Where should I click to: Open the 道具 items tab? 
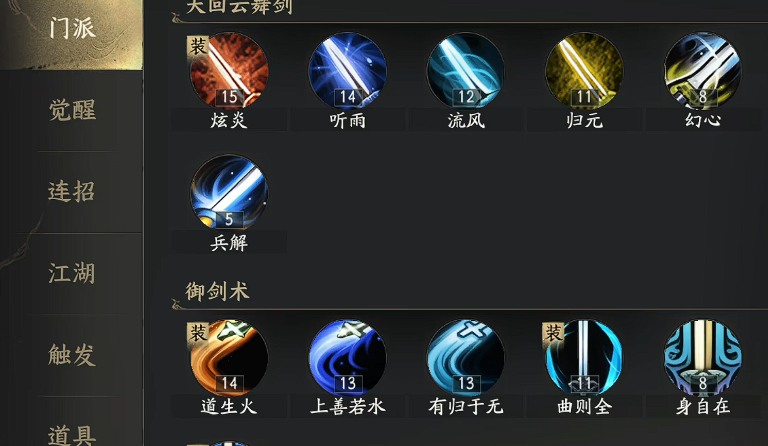(72, 435)
